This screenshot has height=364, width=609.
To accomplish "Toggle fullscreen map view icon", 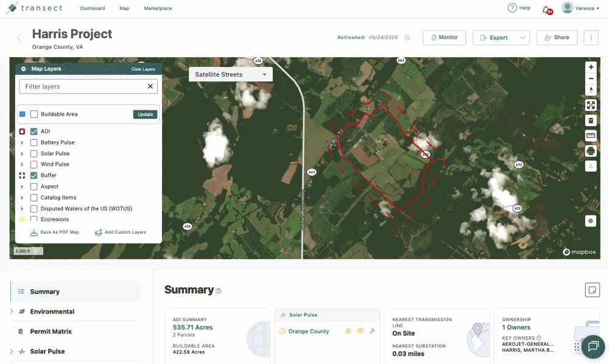I will [x=591, y=105].
